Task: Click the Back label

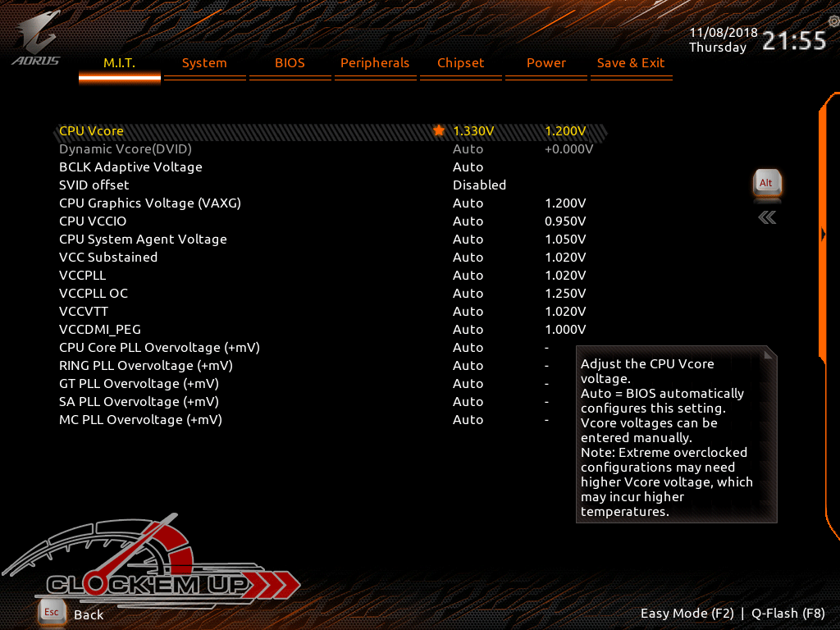Action: 89,614
